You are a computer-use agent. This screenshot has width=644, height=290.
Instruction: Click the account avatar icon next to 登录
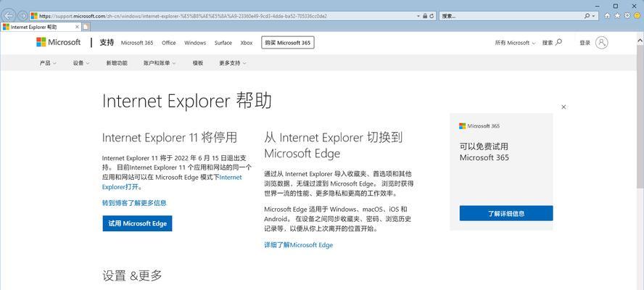point(602,43)
